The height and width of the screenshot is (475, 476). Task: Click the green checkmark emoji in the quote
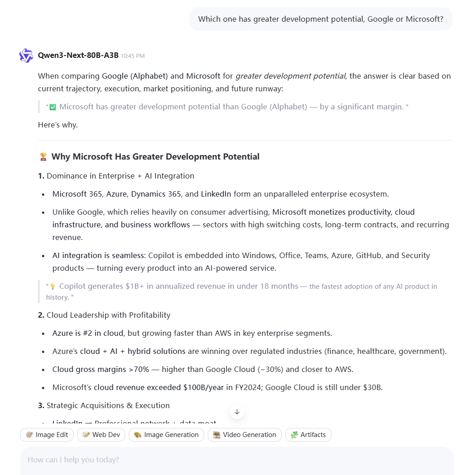(53, 107)
